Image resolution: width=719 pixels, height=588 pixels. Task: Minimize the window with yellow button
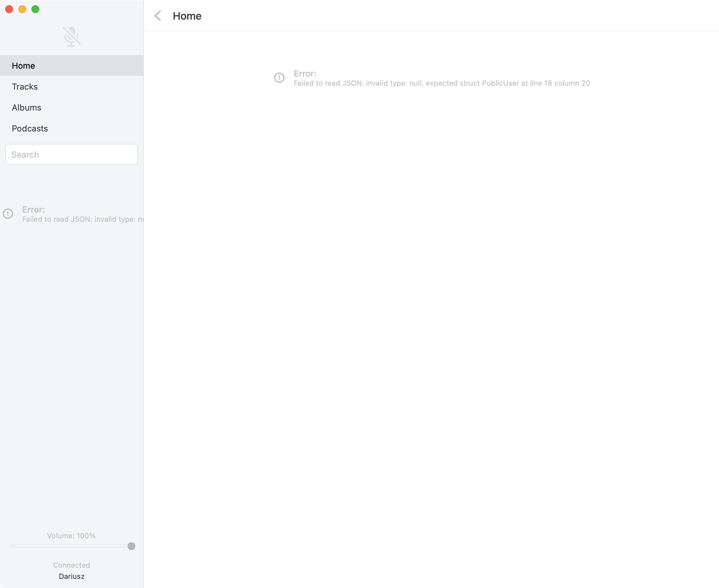pyautogui.click(x=22, y=9)
